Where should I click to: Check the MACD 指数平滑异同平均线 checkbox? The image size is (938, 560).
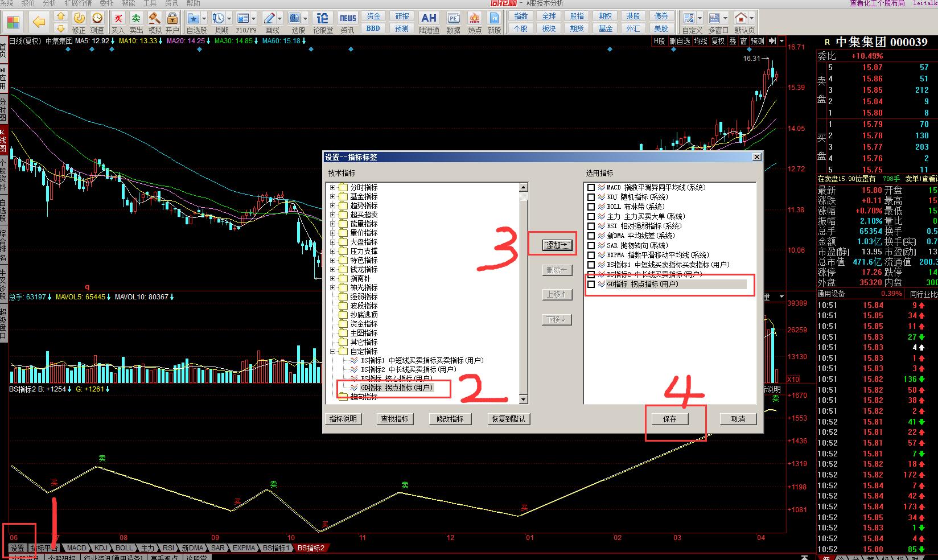(x=591, y=187)
